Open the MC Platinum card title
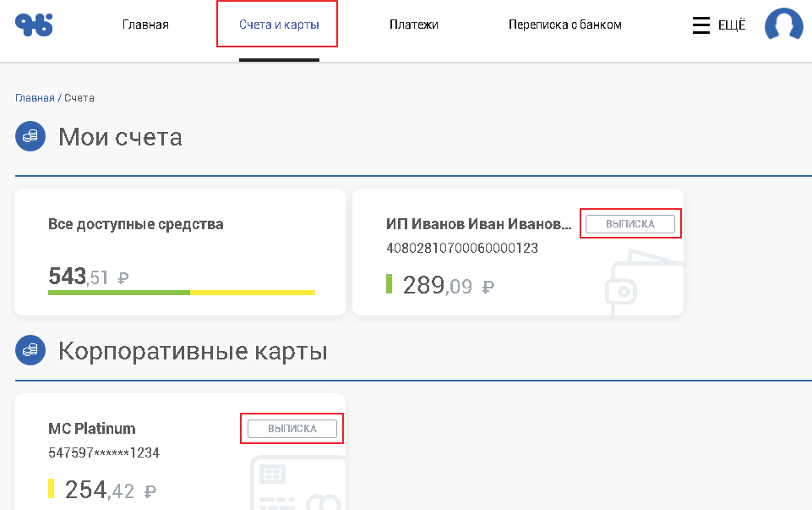Screen dimensions: 812x510 click(x=91, y=429)
